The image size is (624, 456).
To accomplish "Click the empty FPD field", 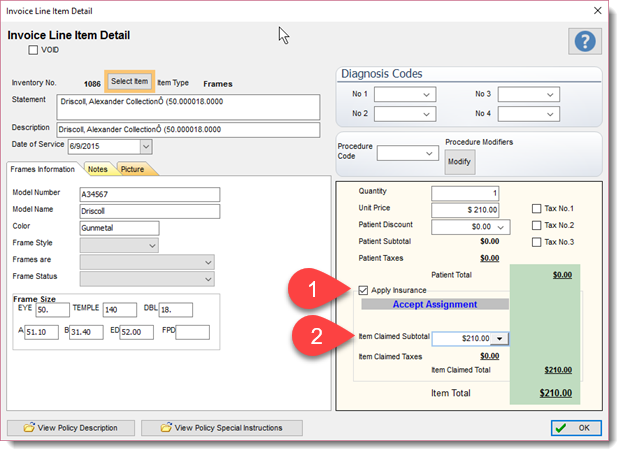I will pos(193,332).
